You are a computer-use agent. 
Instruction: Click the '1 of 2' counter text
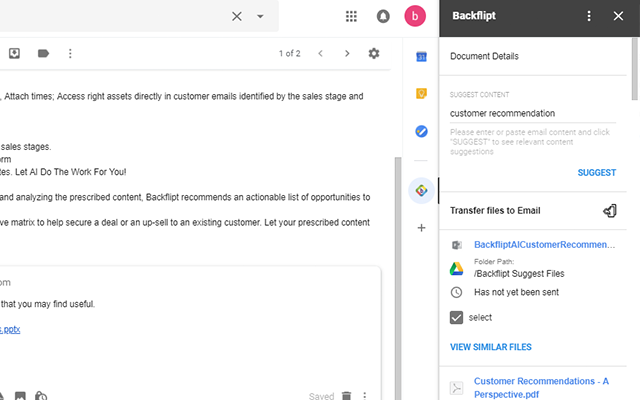(x=289, y=53)
